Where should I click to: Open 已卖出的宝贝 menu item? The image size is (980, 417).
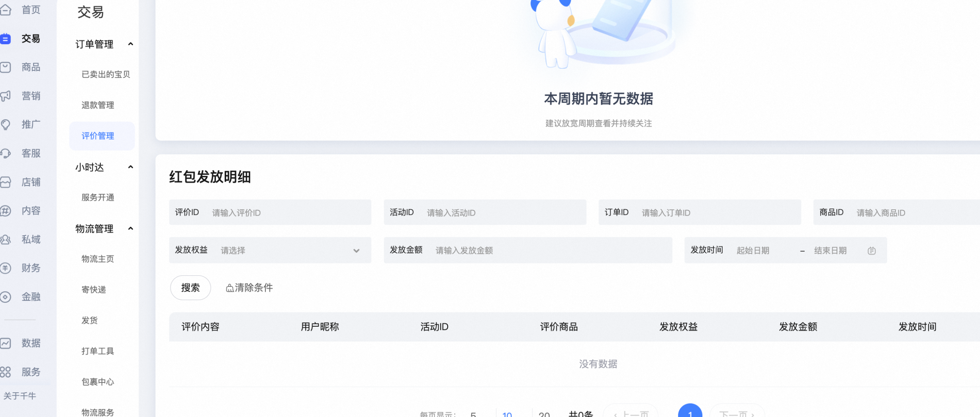tap(106, 74)
